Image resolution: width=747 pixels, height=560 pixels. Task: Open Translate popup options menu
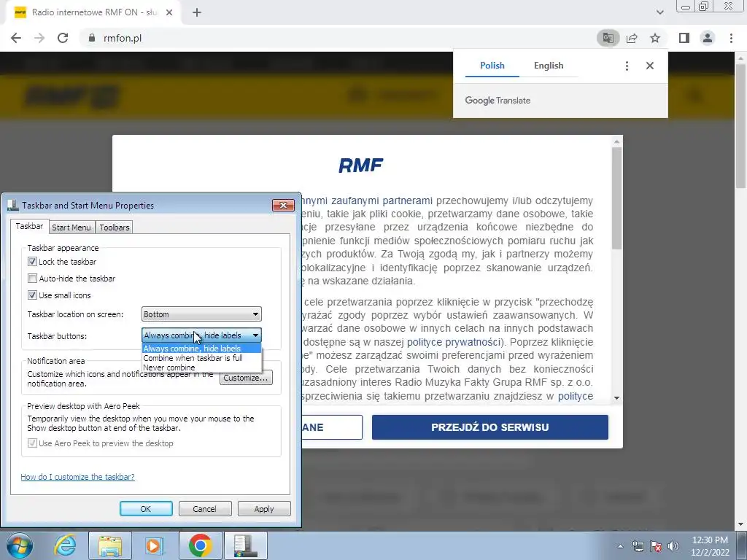click(x=627, y=66)
